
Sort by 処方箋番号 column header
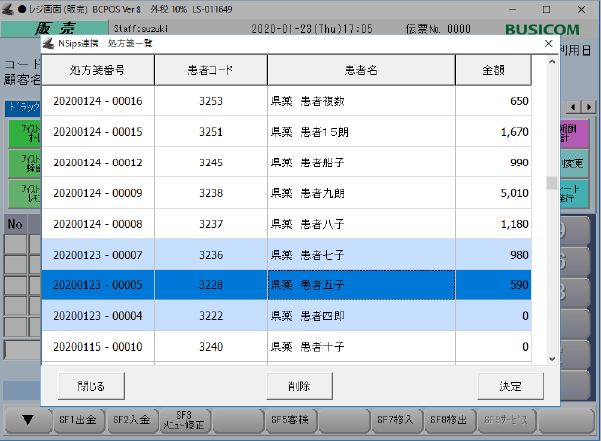[x=97, y=70]
